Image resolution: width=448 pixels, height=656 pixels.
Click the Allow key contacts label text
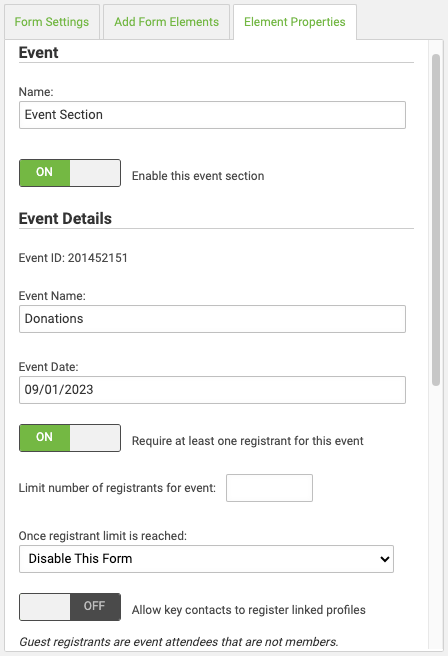click(x=248, y=610)
